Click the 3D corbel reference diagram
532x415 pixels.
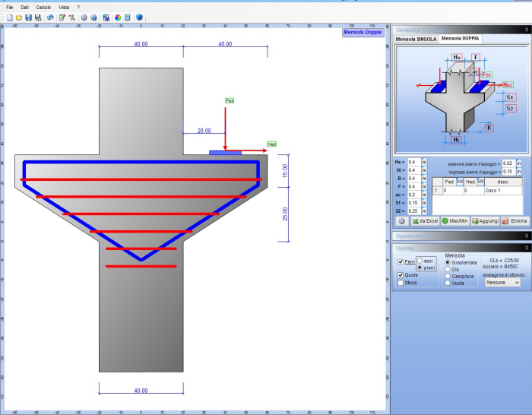(x=461, y=100)
